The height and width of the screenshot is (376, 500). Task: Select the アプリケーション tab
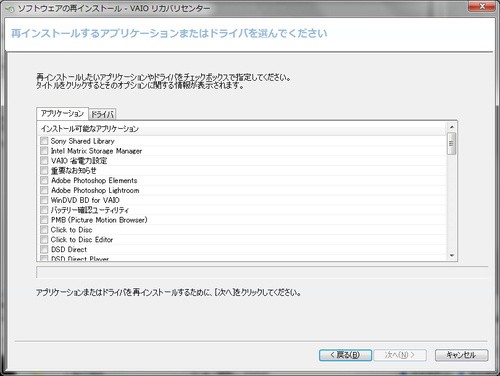[62, 114]
